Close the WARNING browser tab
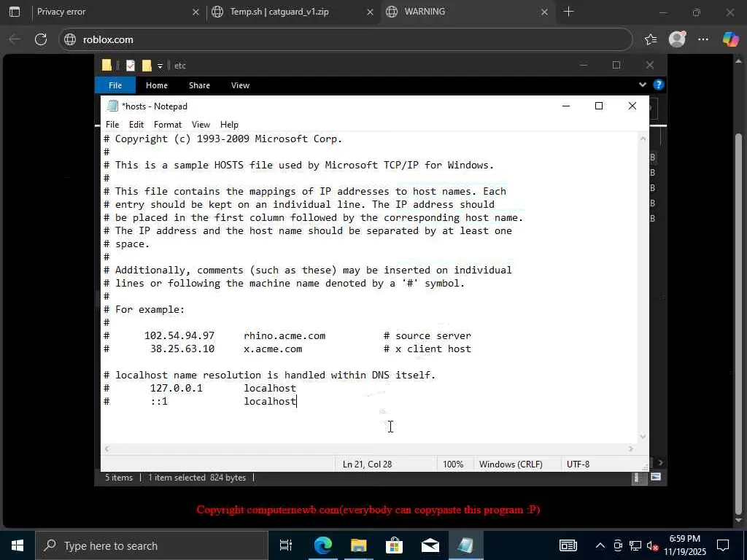747x560 pixels. tap(544, 12)
